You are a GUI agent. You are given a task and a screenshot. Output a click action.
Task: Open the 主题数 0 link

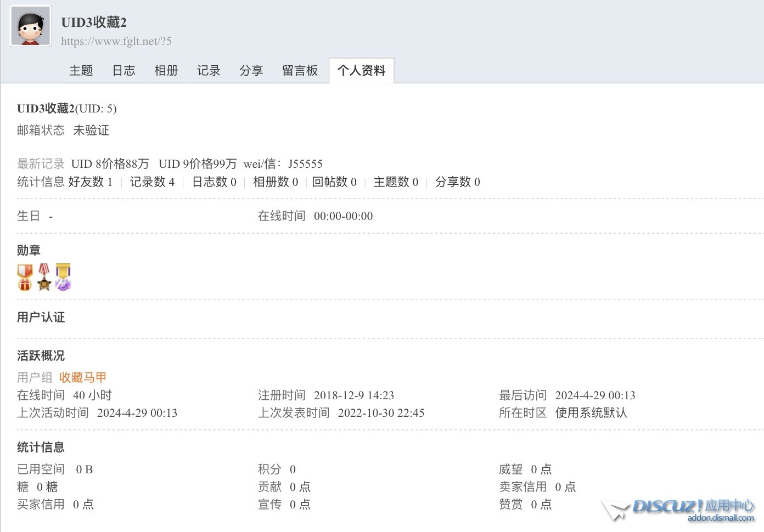click(x=396, y=182)
